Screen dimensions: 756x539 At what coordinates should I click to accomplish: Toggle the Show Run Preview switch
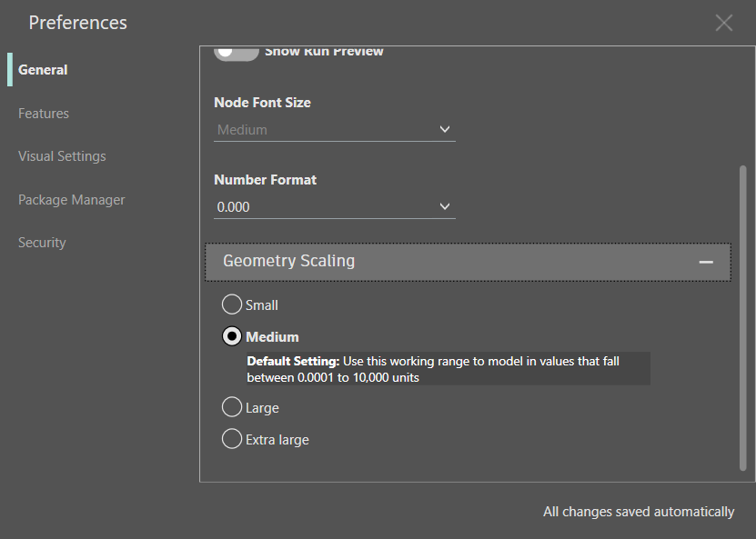pos(236,52)
